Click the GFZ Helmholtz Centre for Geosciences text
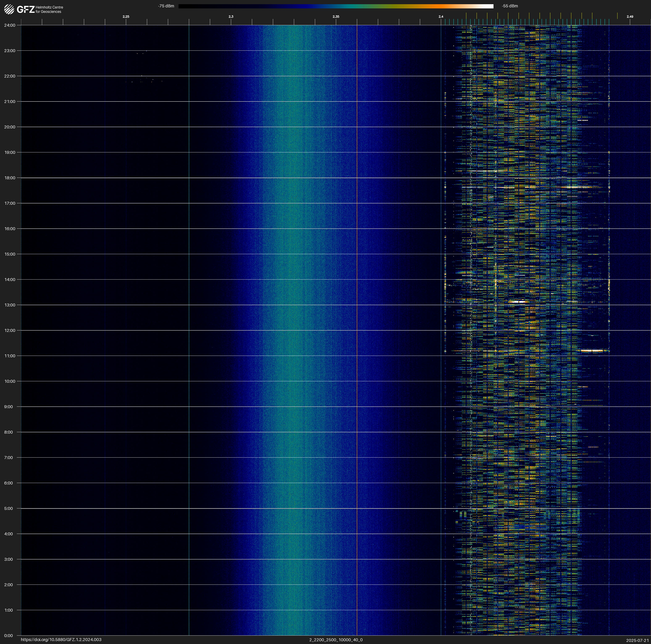Viewport: 651px width, 644px height. click(49, 9)
